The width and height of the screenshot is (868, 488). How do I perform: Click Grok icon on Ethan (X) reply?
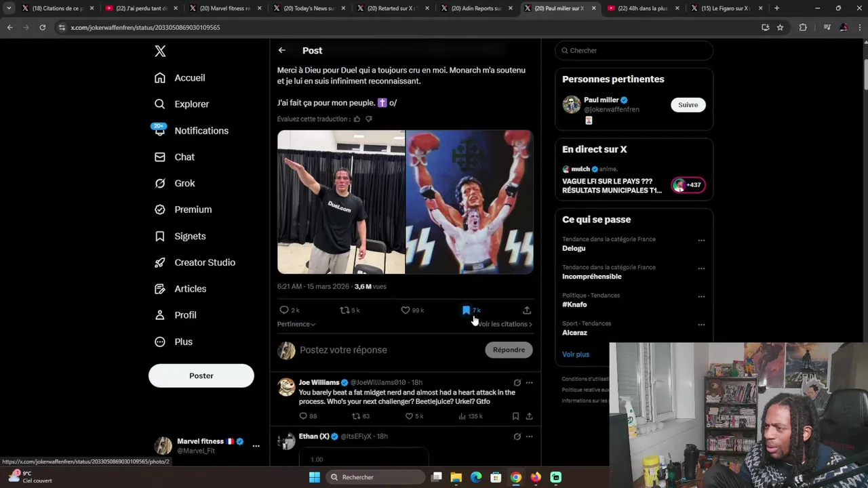pyautogui.click(x=517, y=436)
